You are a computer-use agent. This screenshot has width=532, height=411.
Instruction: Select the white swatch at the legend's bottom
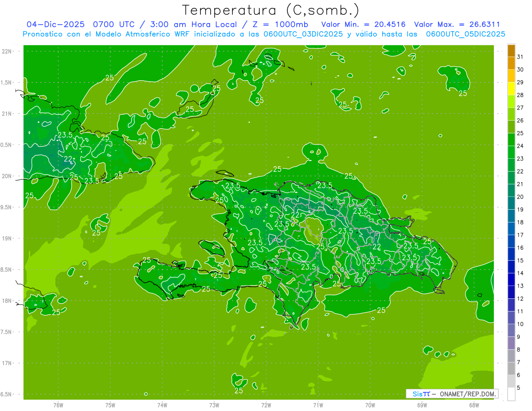click(511, 394)
